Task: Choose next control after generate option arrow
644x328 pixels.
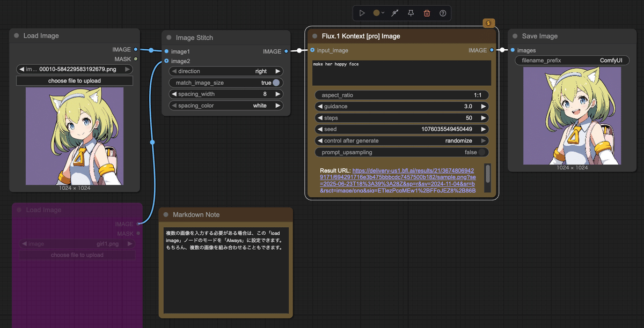Action: pos(484,141)
